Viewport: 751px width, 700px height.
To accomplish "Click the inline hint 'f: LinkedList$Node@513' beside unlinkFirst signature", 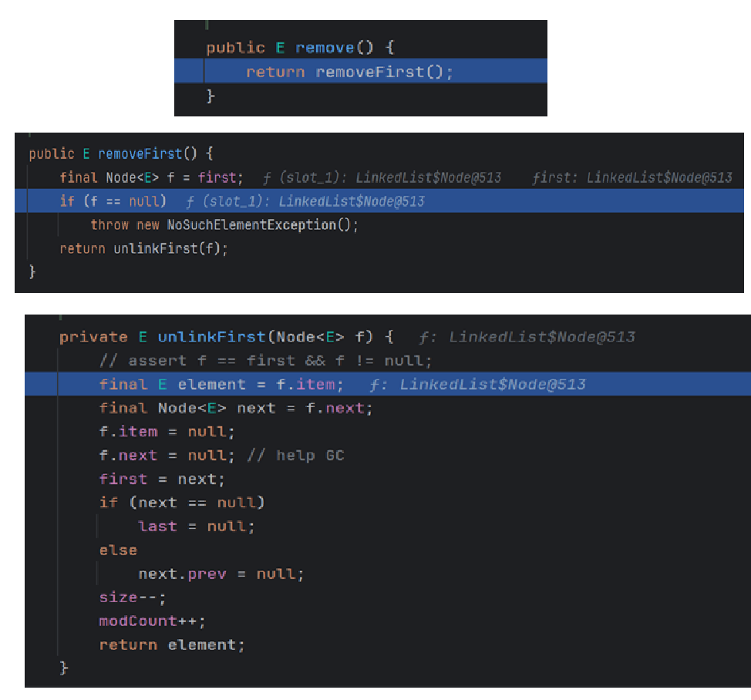I will click(527, 337).
